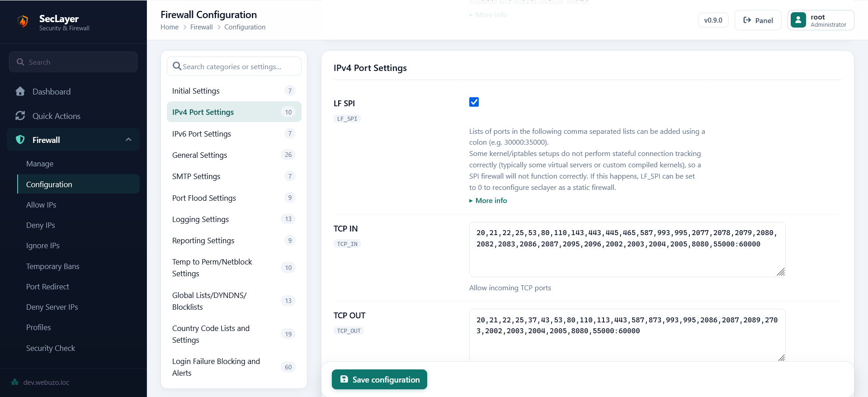Open Deny IPs in sidebar
868x397 pixels.
click(78, 225)
